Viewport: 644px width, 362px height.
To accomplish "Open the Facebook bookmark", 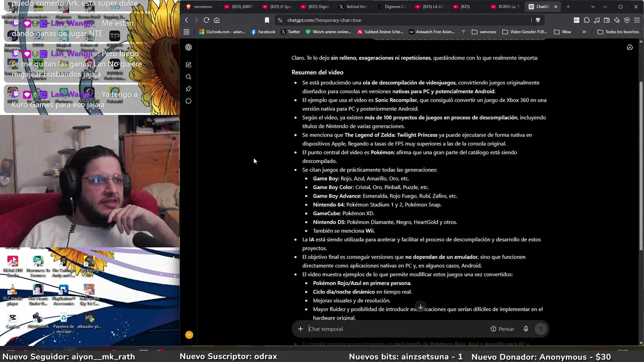I will tap(263, 32).
